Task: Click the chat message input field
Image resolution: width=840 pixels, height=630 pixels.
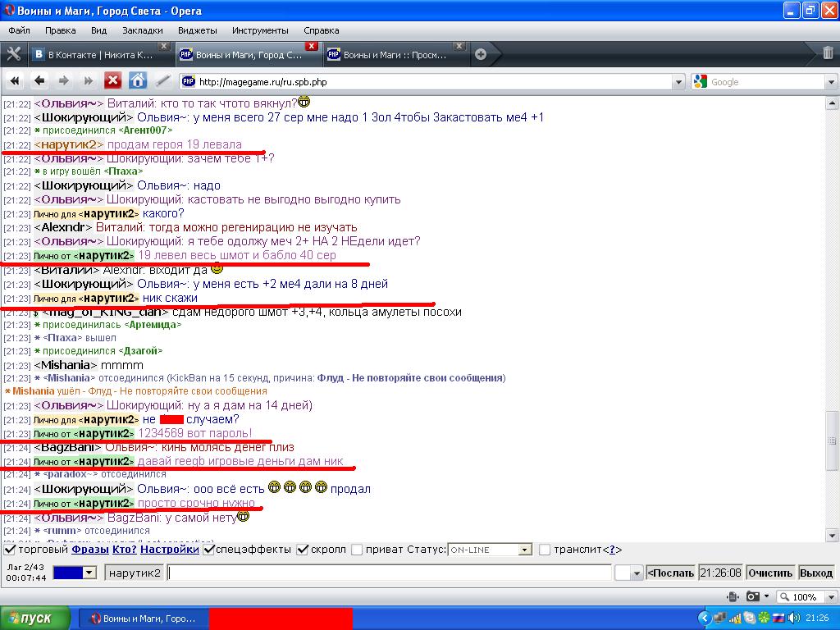Action: (389, 573)
